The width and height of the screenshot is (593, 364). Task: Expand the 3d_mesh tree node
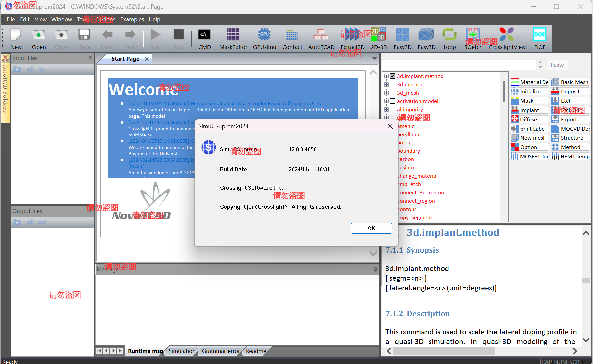[x=386, y=93]
